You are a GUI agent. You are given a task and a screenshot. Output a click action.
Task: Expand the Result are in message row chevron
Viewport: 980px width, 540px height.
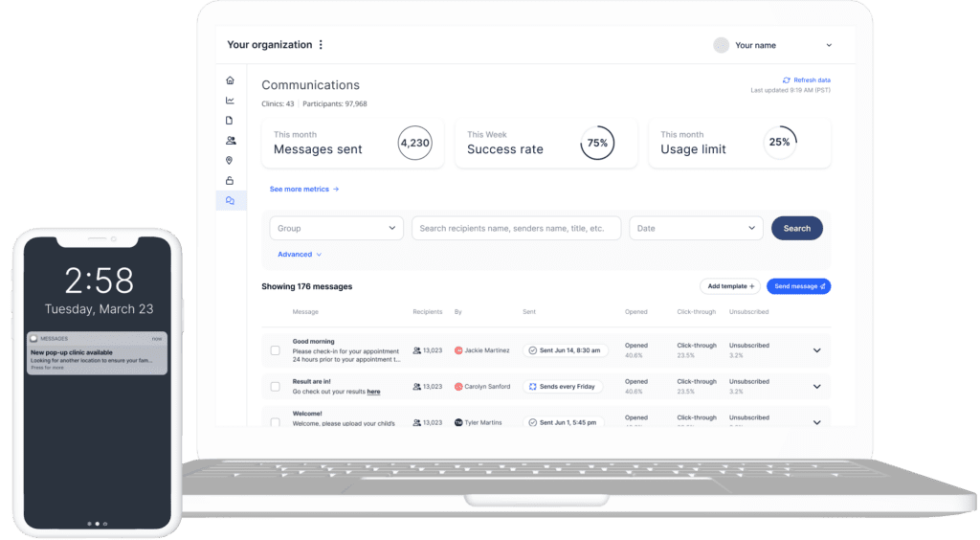[x=817, y=387]
